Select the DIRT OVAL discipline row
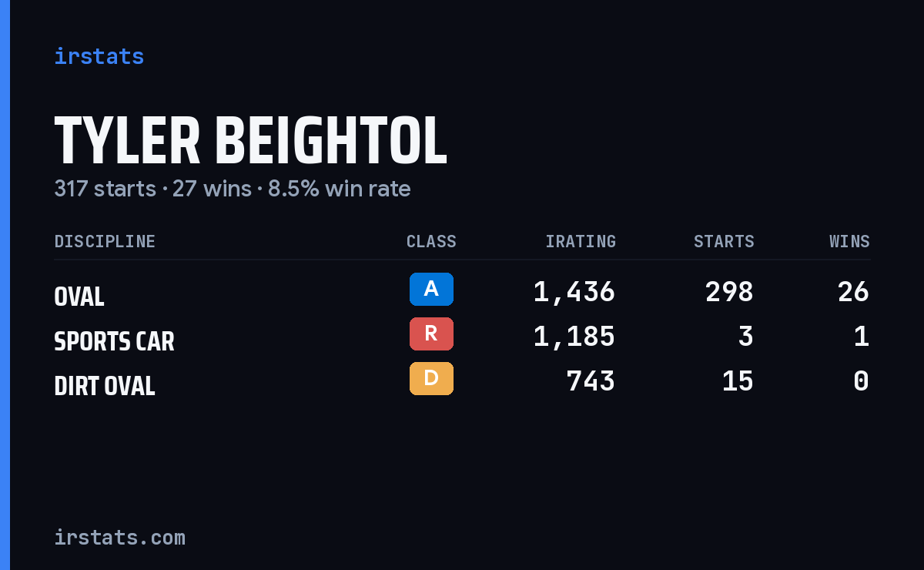Screen dimensions: 924x570 [462, 381]
